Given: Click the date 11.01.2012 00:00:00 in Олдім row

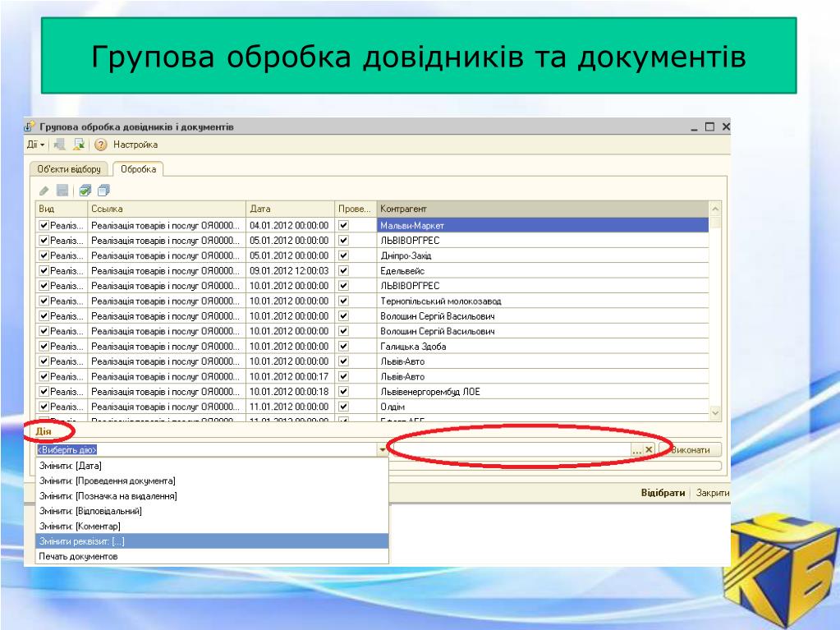Looking at the screenshot, I should 291,407.
